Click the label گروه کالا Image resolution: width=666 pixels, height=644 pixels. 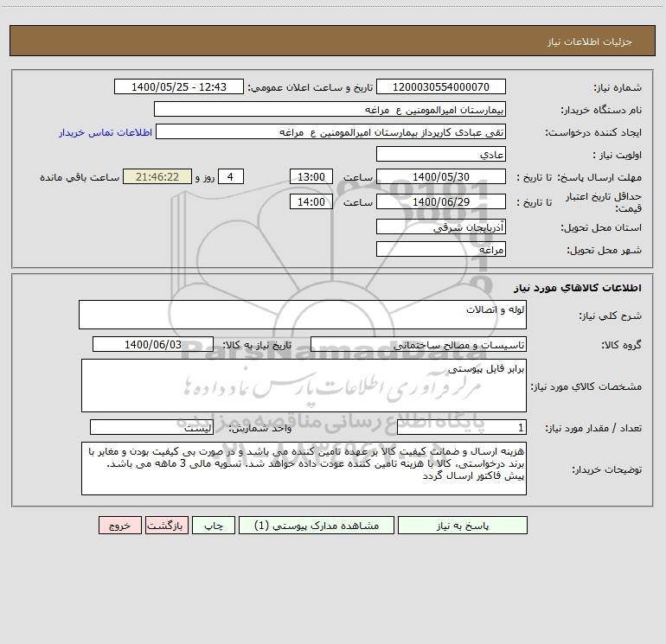[621, 346]
